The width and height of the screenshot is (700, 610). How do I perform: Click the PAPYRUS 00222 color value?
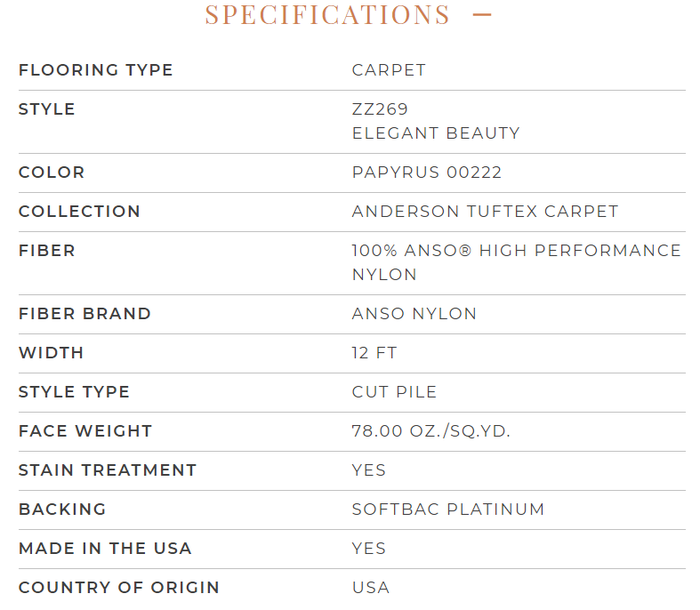(427, 173)
